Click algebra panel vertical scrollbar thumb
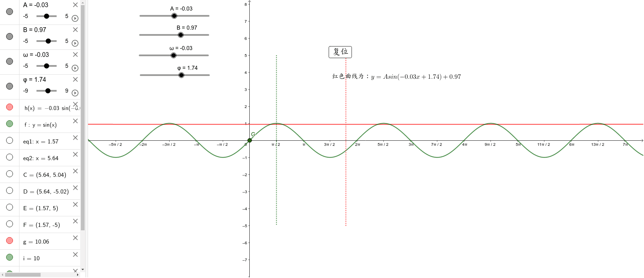 tap(83, 118)
